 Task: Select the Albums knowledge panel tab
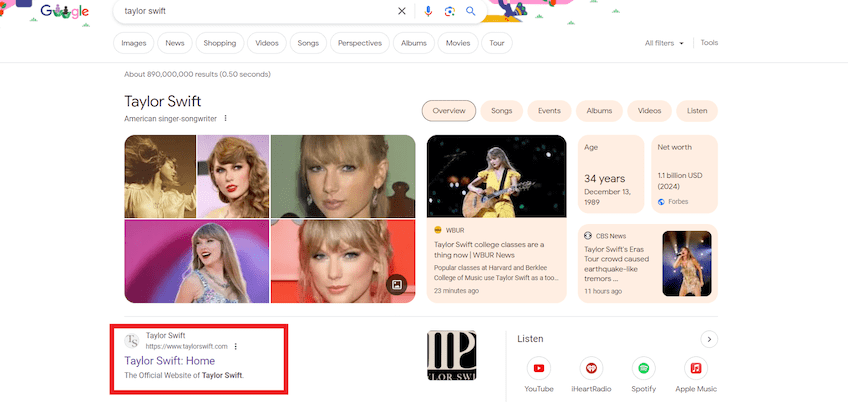599,111
